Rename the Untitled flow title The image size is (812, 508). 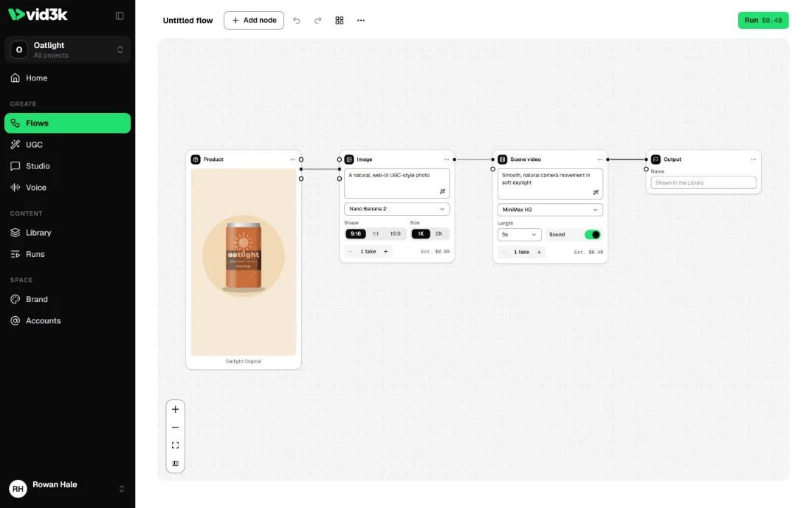tap(187, 20)
